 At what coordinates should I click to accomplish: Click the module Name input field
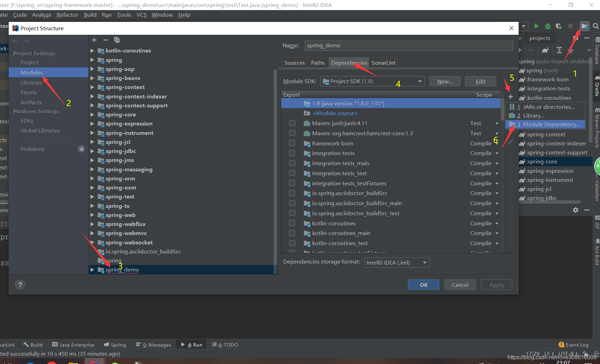409,46
